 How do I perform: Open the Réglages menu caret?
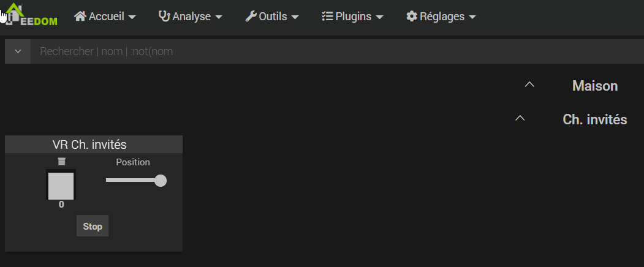472,17
